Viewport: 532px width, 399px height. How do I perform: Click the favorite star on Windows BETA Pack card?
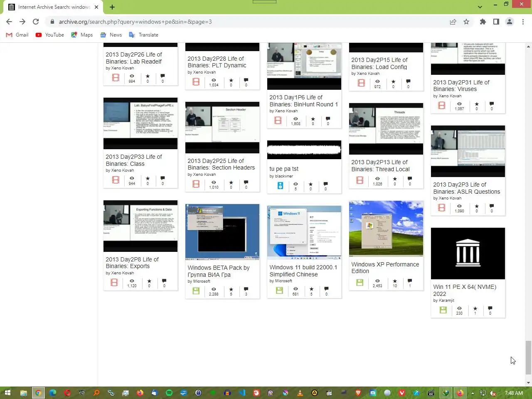pyautogui.click(x=231, y=289)
